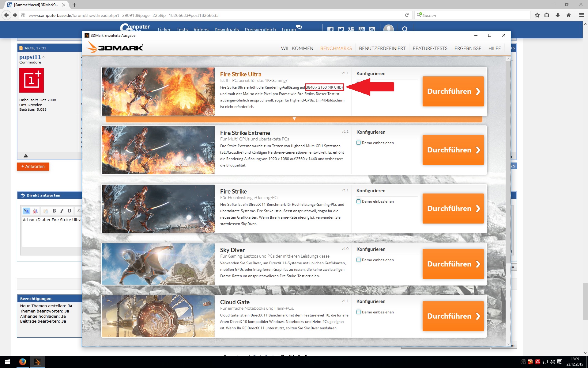This screenshot has height=368, width=588.
Task: Open the Firefox hamburger menu
Action: (581, 15)
